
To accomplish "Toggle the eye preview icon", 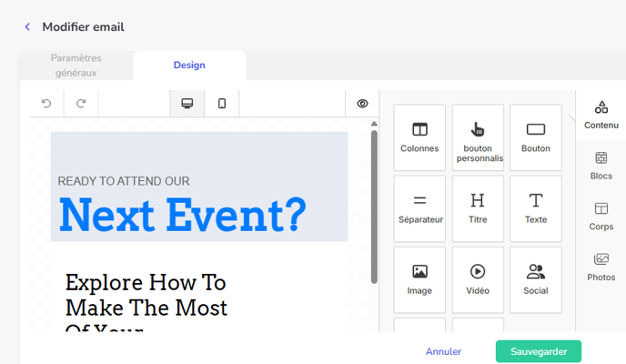I will (362, 104).
